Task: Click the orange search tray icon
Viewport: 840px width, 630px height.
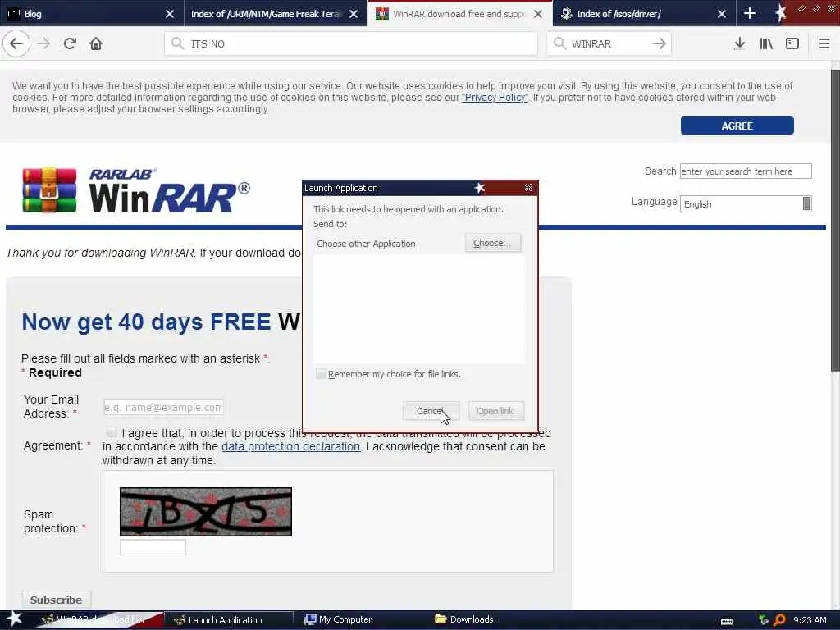Action: coord(780,620)
